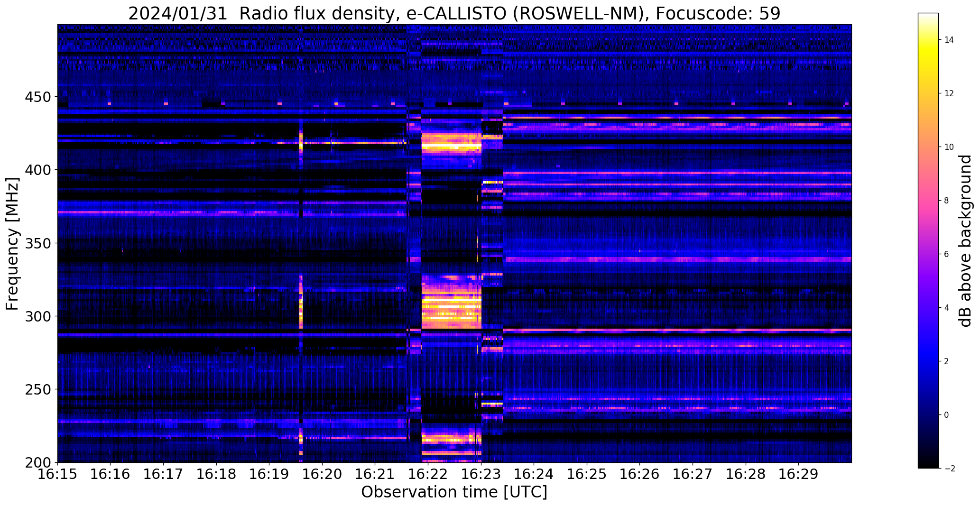
Task: Click the 16:20 time tick label
Action: point(323,474)
